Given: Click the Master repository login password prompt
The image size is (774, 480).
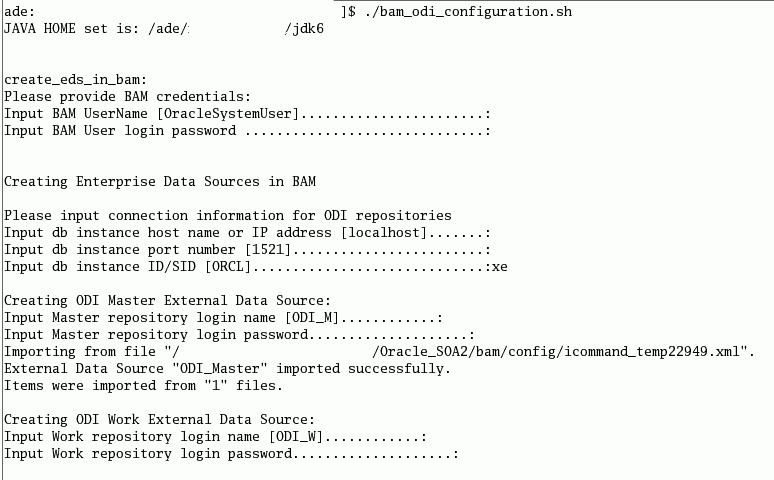Looking at the screenshot, I should (239, 334).
